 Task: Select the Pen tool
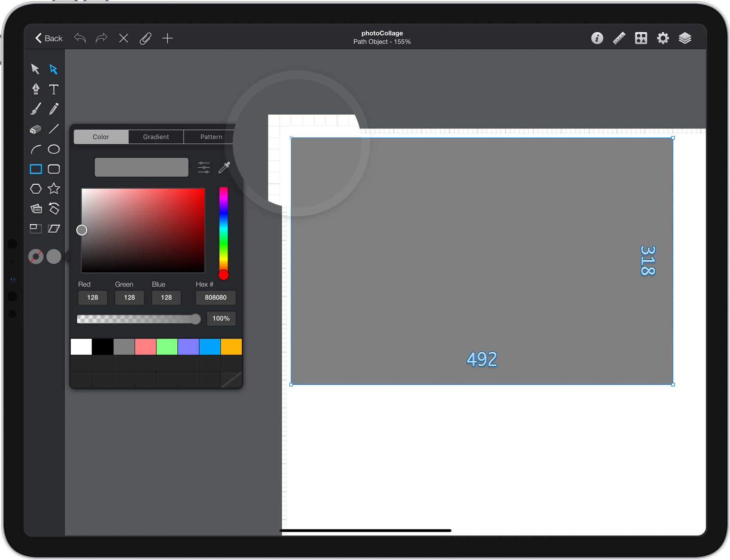point(36,89)
